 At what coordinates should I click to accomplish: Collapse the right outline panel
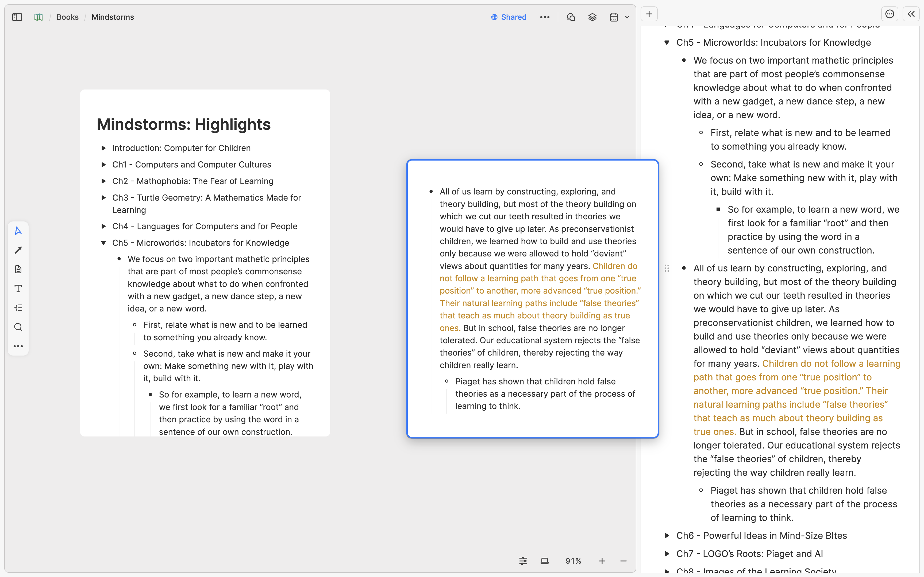point(911,14)
